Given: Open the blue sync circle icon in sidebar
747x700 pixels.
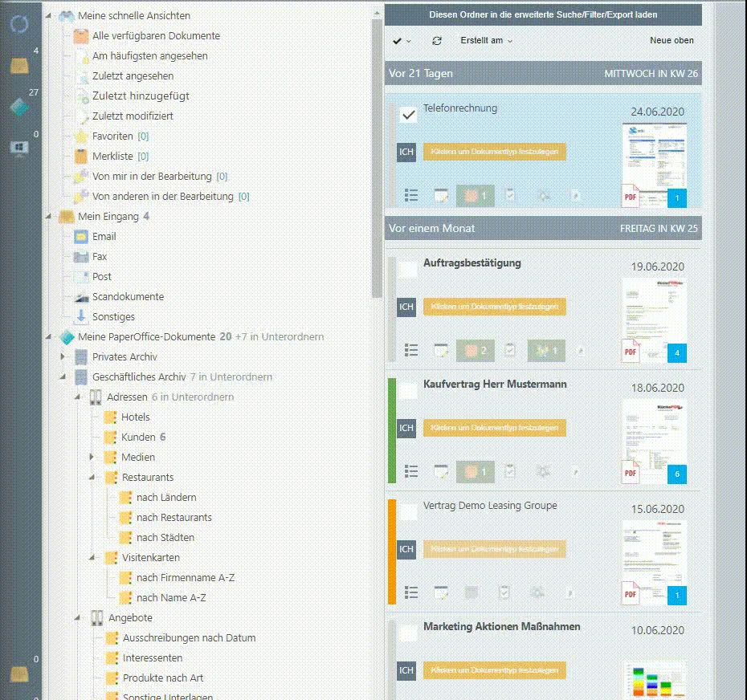Looking at the screenshot, I should 19,24.
